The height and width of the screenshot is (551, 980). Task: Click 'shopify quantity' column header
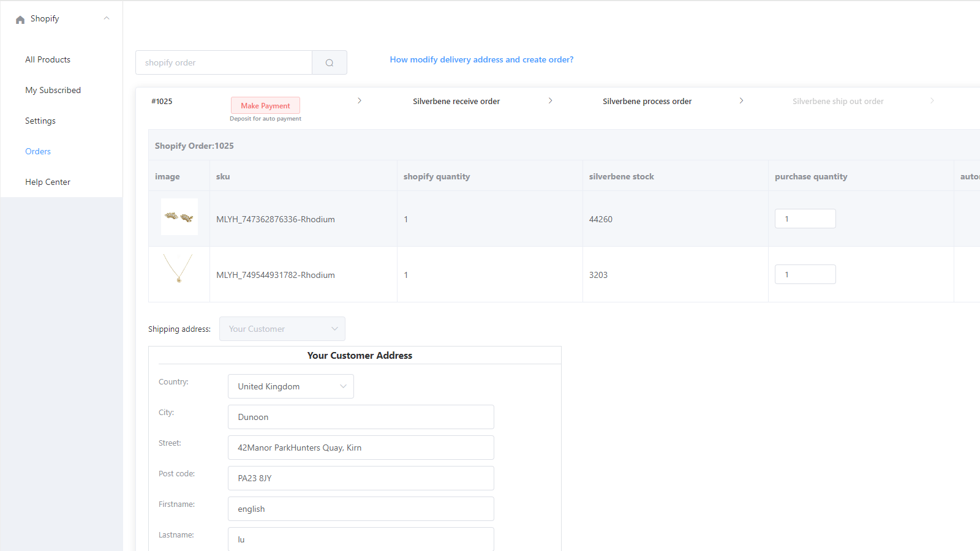click(437, 176)
